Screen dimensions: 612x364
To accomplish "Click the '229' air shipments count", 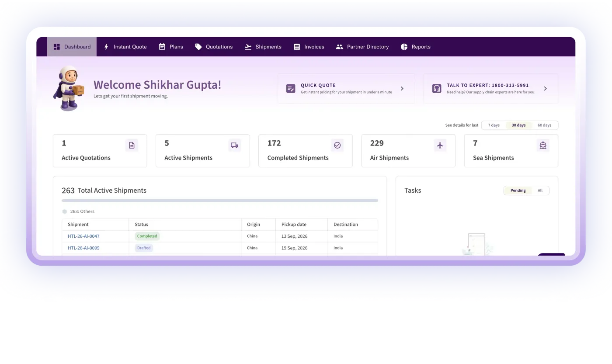I will pyautogui.click(x=377, y=143).
